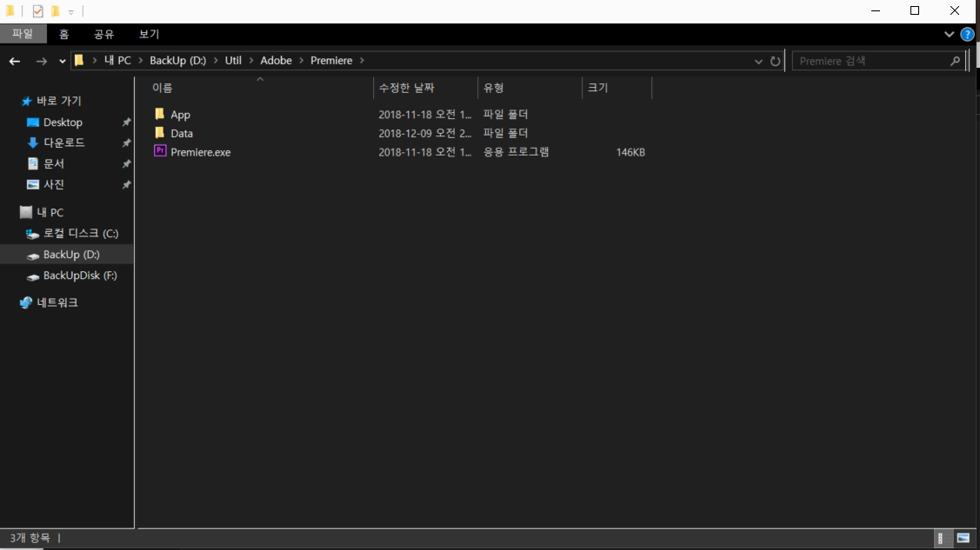Select the Premiere.exe file name
The width and height of the screenshot is (980, 550).
pyautogui.click(x=201, y=152)
